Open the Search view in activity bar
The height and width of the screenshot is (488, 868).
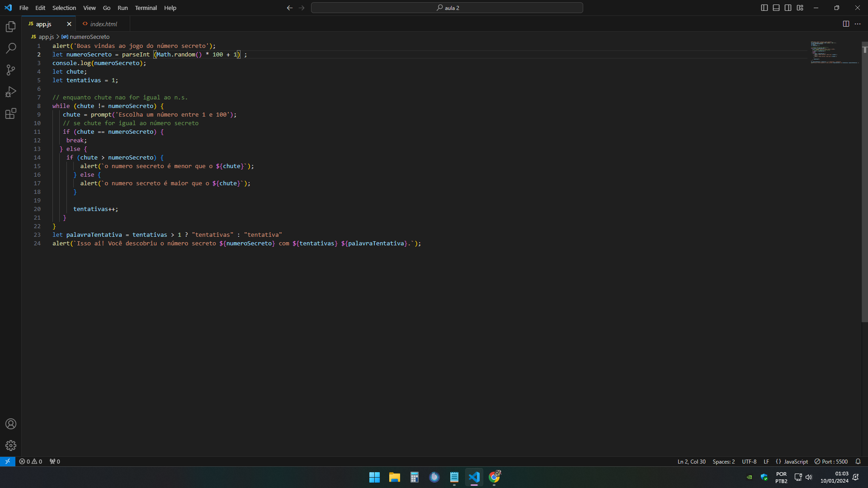[11, 48]
